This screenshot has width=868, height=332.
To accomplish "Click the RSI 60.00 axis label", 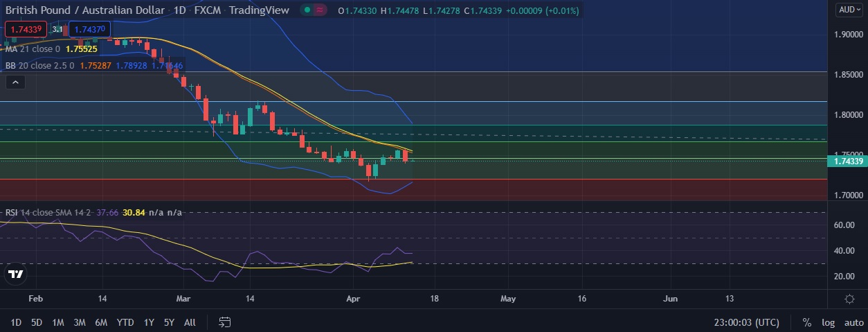I will tap(845, 225).
